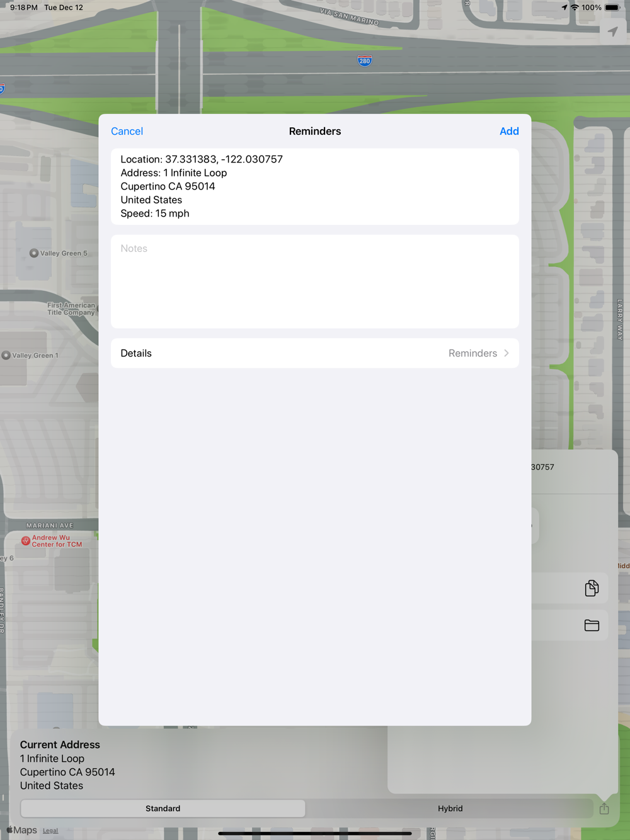Tap the Larry Way street label
Image resolution: width=630 pixels, height=840 pixels.
coord(620,319)
